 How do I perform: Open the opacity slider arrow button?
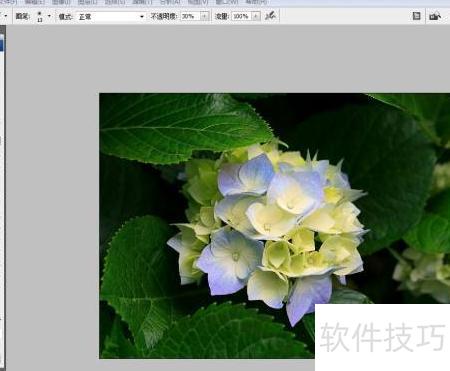coord(205,16)
